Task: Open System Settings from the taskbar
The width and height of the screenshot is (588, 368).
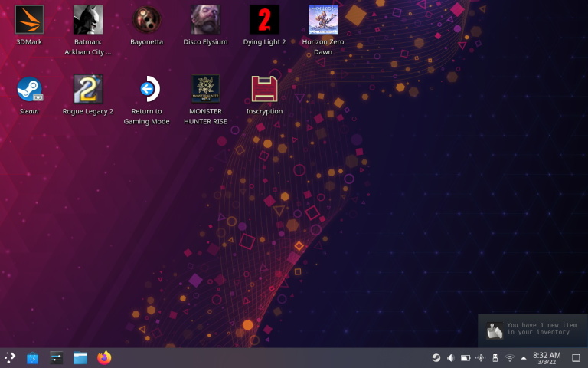Action: pyautogui.click(x=56, y=358)
